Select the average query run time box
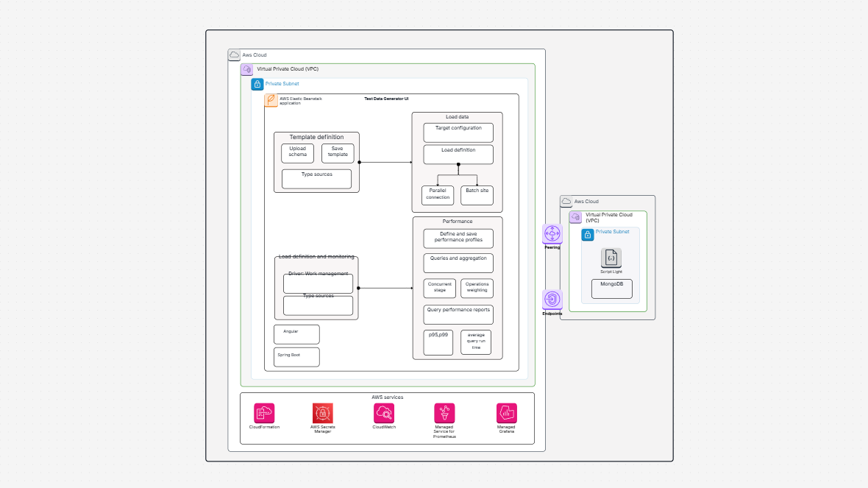 pyautogui.click(x=476, y=342)
